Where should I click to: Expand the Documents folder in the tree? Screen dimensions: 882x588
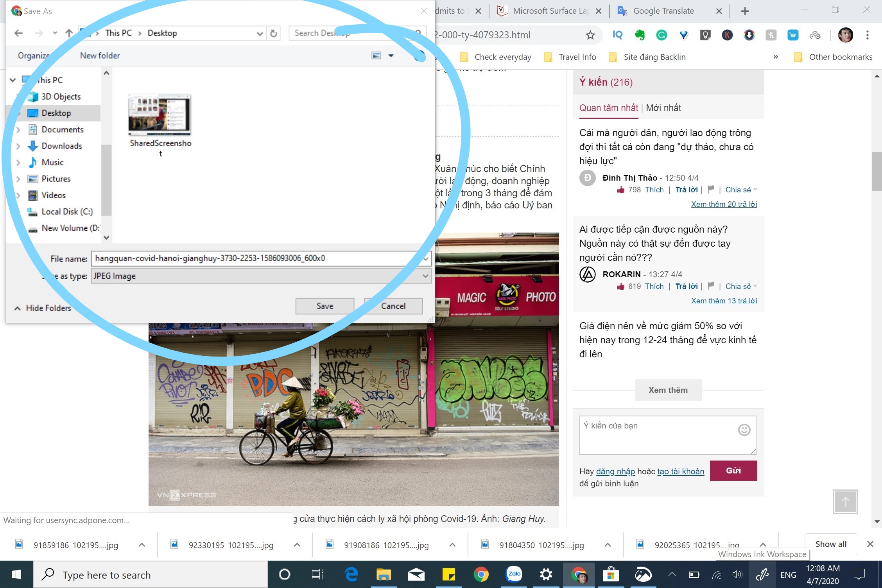18,129
